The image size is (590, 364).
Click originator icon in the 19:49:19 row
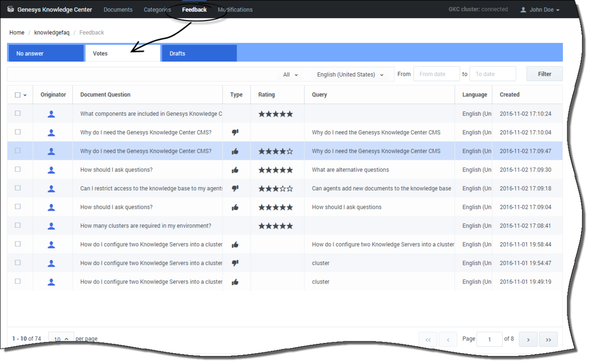click(x=51, y=282)
